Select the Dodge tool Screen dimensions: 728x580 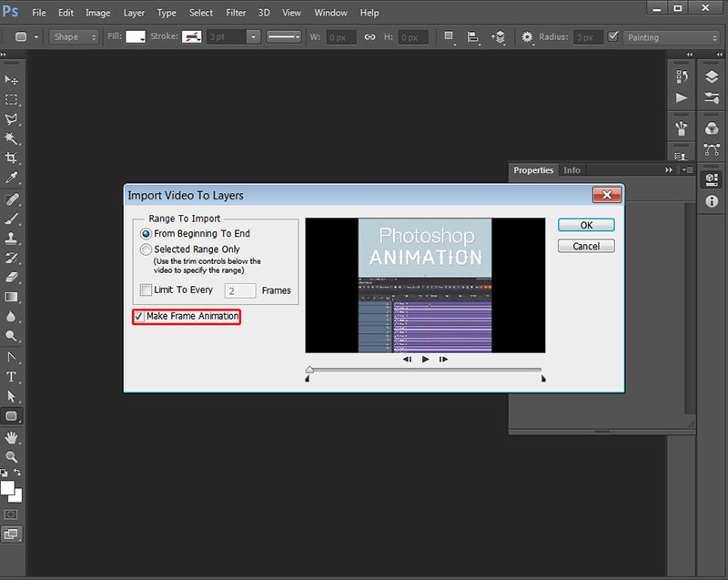pos(11,336)
